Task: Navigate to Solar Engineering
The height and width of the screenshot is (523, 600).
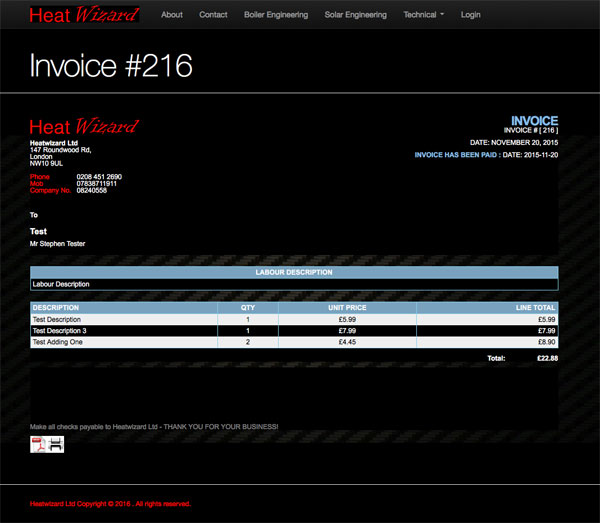Action: pyautogui.click(x=356, y=15)
